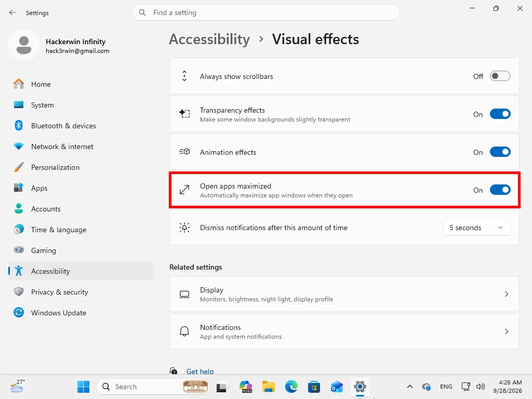This screenshot has height=399, width=532.
Task: Open the Apps settings page
Action: [81, 188]
